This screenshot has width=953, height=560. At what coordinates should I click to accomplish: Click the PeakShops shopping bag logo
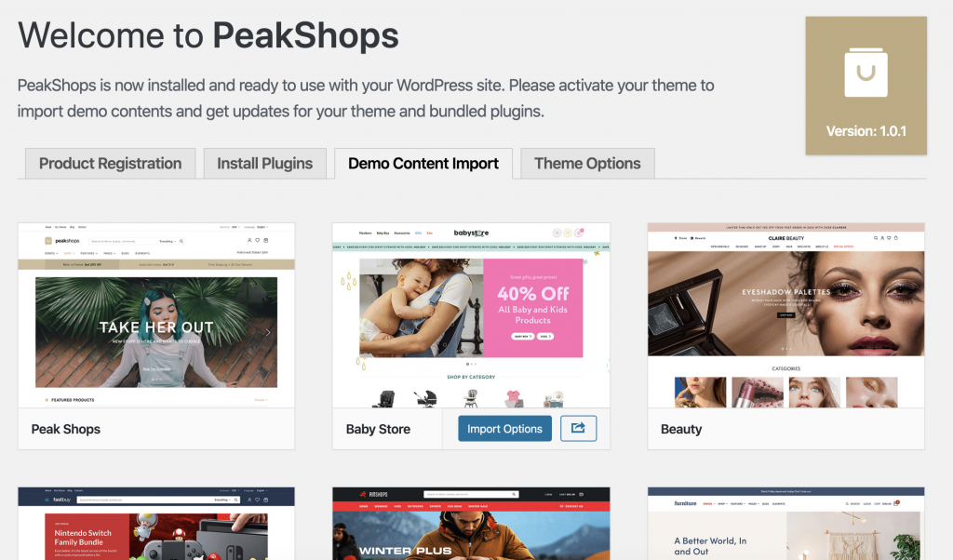click(866, 73)
